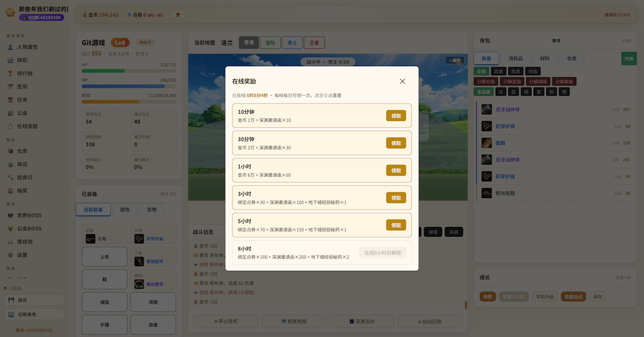Image resolution: width=644 pixels, height=337 pixels.
Task: Click 分解绿装 to dismantle green gear
Action: [x=538, y=82]
